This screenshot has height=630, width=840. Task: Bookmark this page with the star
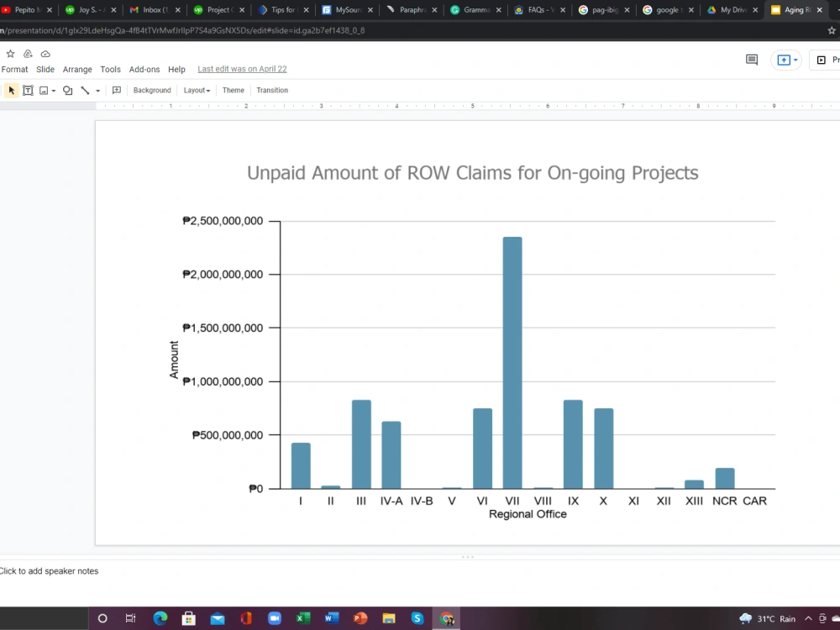(832, 30)
